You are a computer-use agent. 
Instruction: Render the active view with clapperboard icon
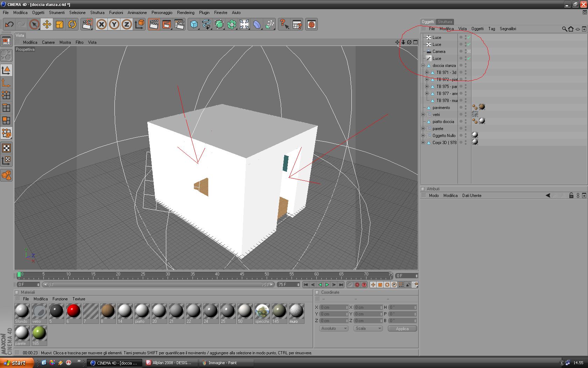(x=154, y=25)
